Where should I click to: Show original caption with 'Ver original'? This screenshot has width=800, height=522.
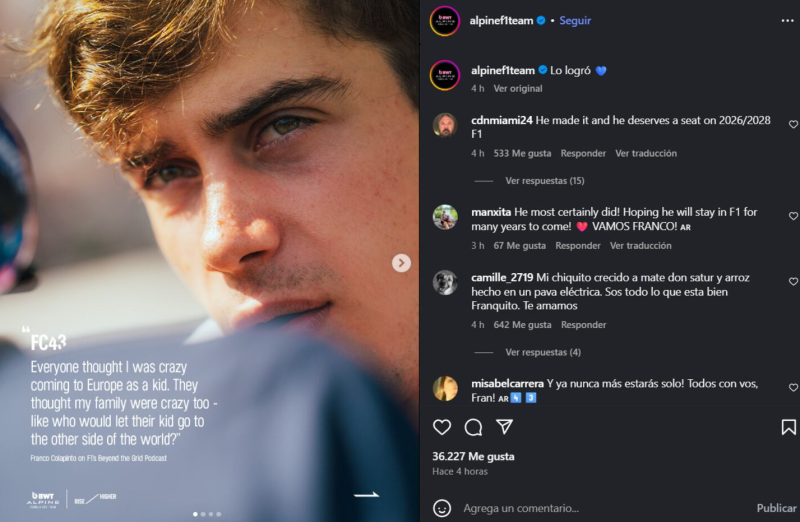coord(518,88)
